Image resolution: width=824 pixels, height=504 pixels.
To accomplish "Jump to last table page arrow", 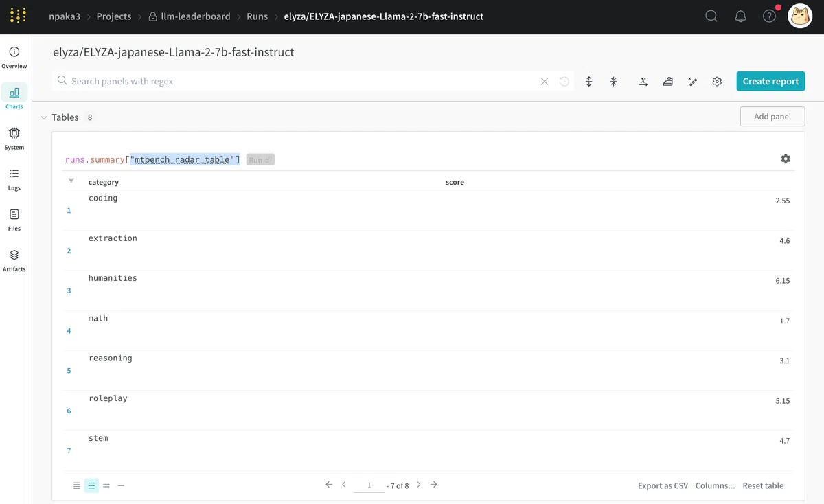I will click(434, 485).
